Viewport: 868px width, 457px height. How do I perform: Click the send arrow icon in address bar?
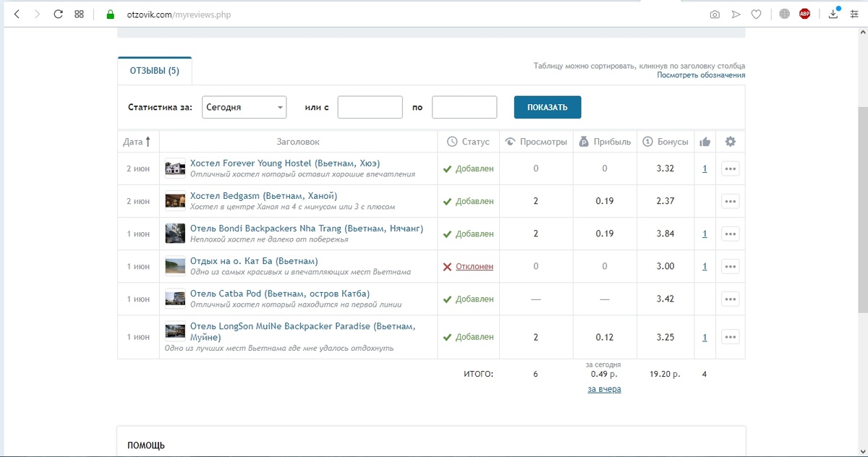point(736,14)
